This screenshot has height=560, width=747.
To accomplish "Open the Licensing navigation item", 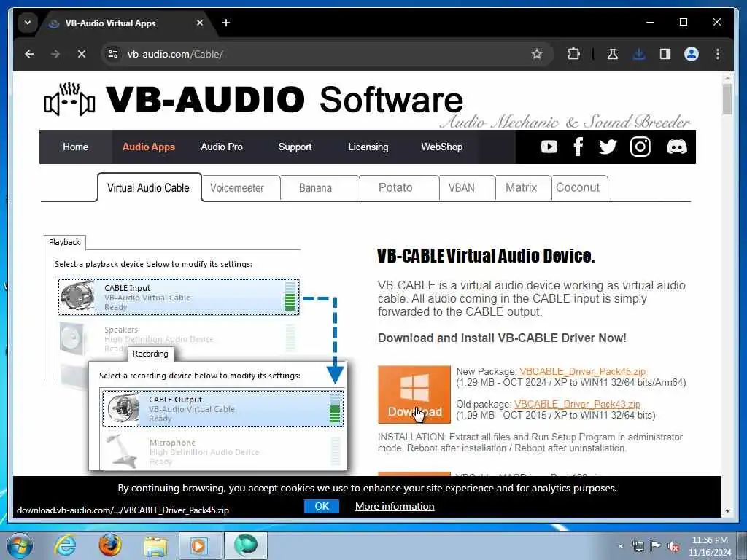I will 368,147.
